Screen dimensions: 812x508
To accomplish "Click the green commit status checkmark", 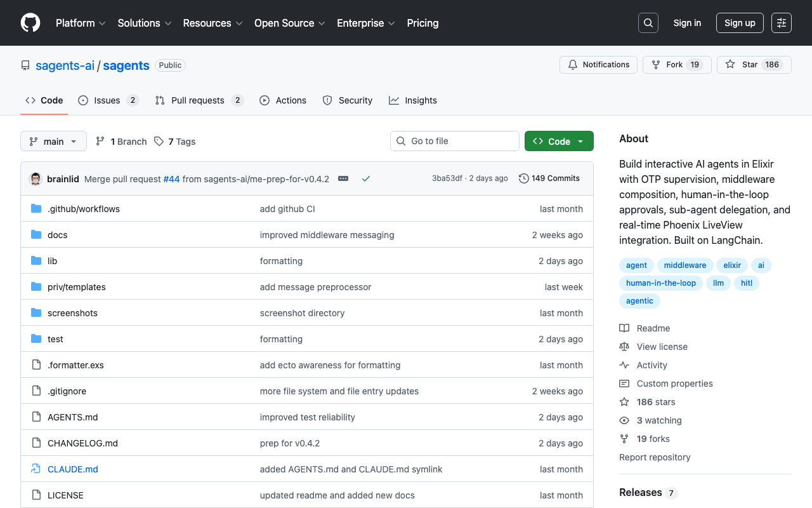I will coord(366,178).
